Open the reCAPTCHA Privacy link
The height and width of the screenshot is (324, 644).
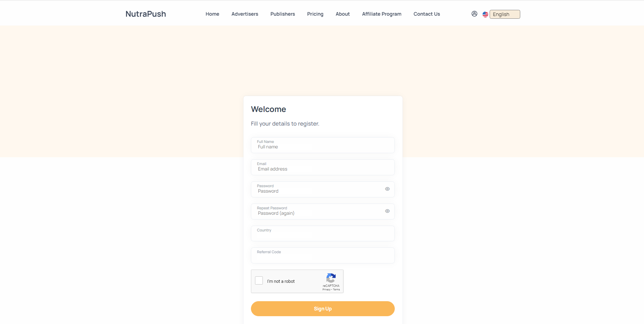(326, 290)
